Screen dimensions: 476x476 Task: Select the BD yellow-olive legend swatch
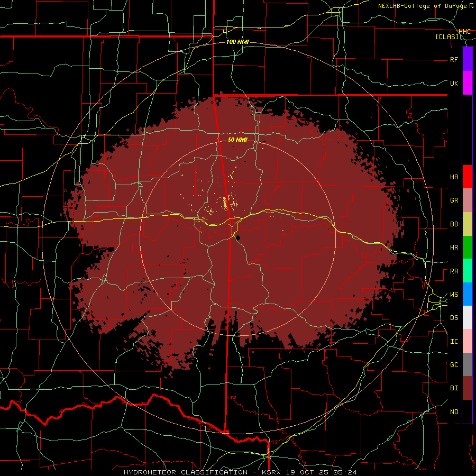pos(467,224)
